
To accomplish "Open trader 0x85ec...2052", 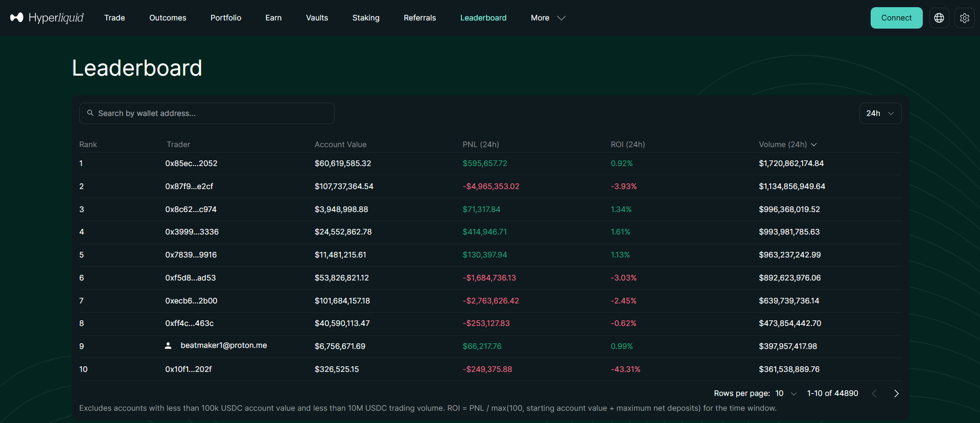I will 191,163.
